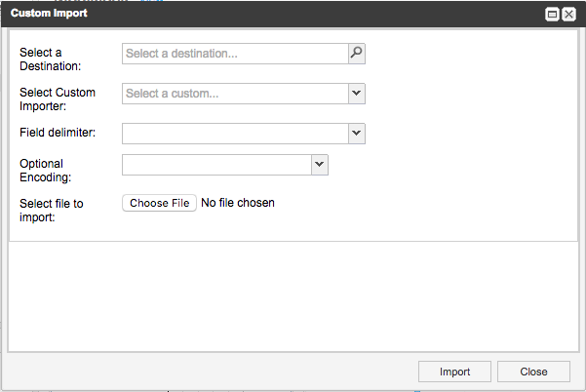This screenshot has height=392, width=586.
Task: Open the Field delimiter dropdown arrow
Action: click(356, 133)
